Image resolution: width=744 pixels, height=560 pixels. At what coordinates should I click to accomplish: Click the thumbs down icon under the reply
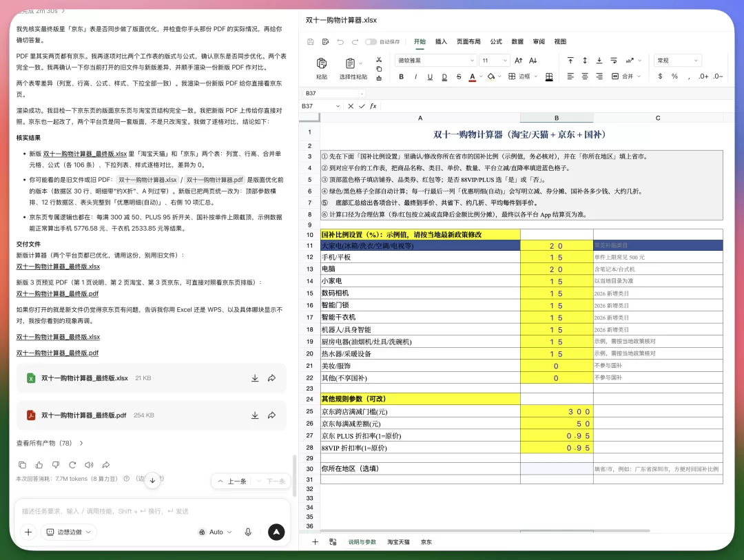(x=56, y=465)
